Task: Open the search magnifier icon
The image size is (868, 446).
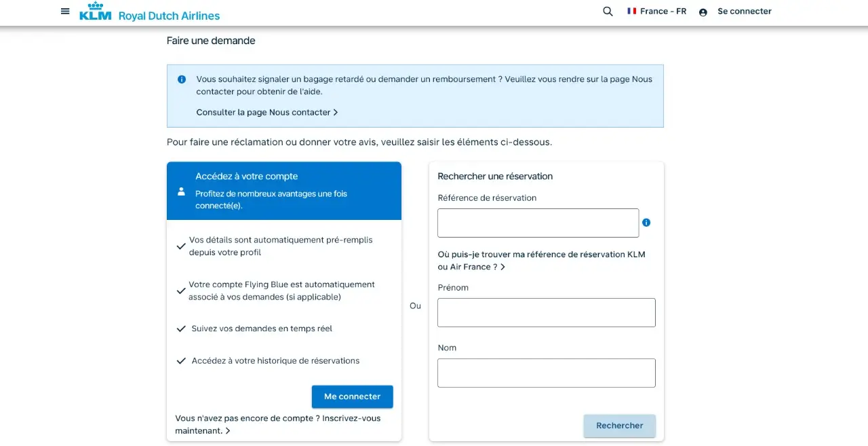Action: pos(608,12)
